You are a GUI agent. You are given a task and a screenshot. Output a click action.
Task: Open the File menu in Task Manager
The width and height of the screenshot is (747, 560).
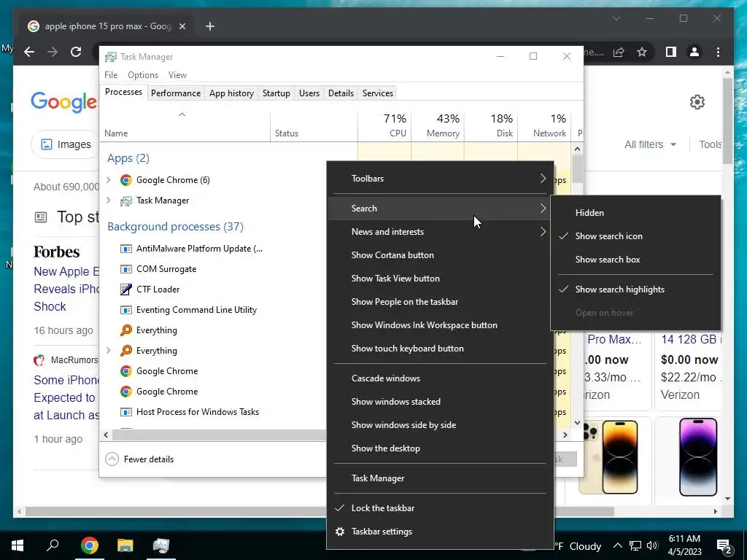coord(111,75)
